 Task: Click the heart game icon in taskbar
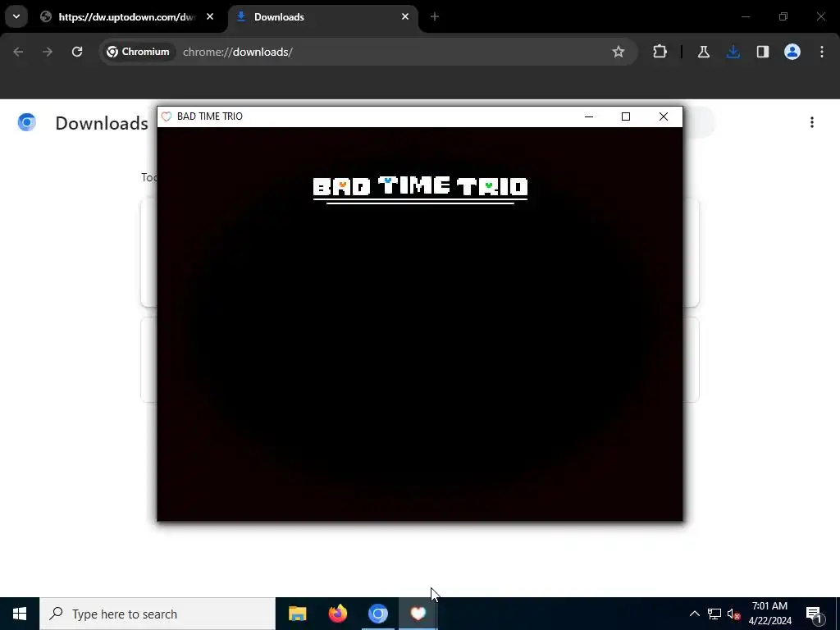tap(418, 614)
